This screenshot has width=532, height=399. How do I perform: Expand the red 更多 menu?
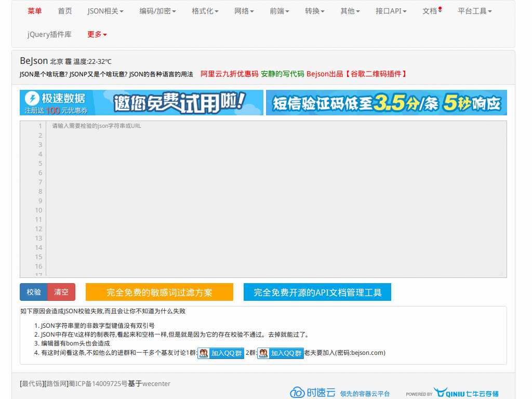[x=97, y=35]
